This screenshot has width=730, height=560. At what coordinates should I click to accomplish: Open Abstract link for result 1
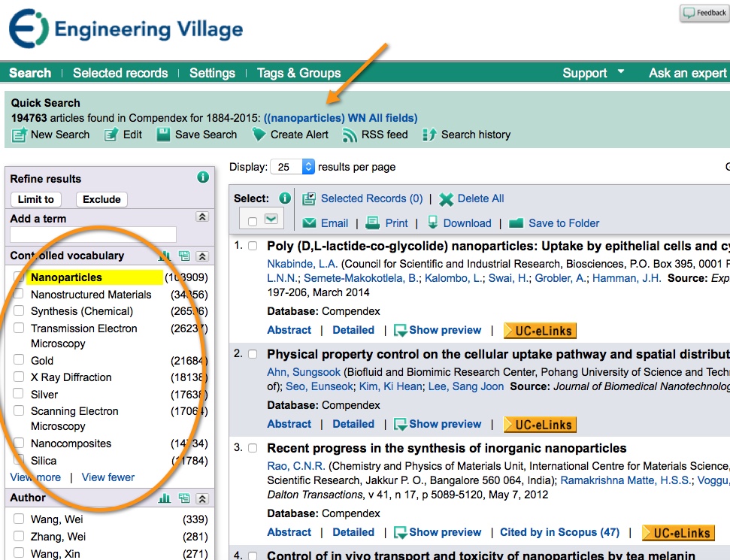[289, 330]
